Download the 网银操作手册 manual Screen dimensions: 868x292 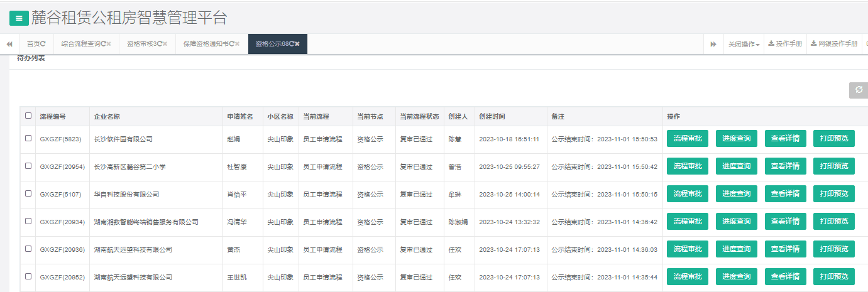(834, 44)
